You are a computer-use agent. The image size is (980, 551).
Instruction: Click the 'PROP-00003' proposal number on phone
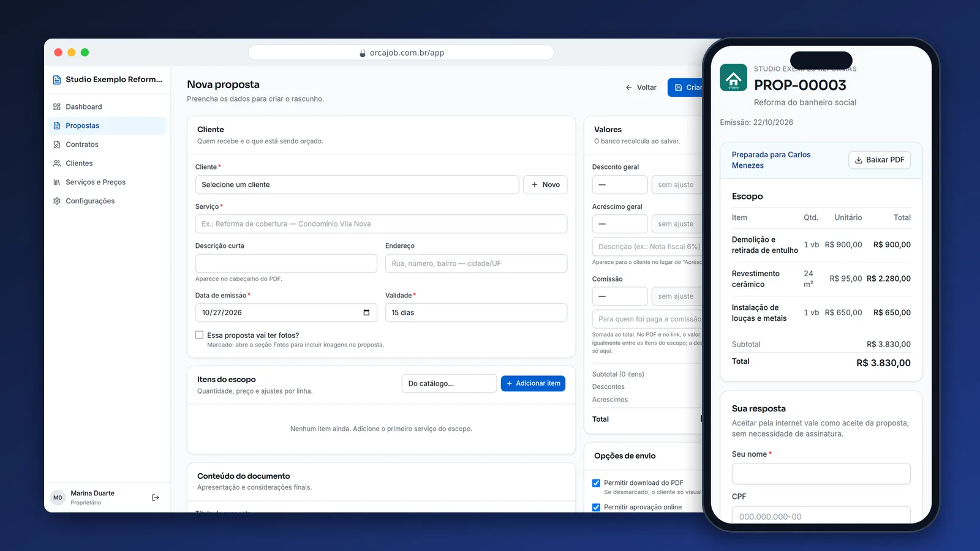pos(800,85)
